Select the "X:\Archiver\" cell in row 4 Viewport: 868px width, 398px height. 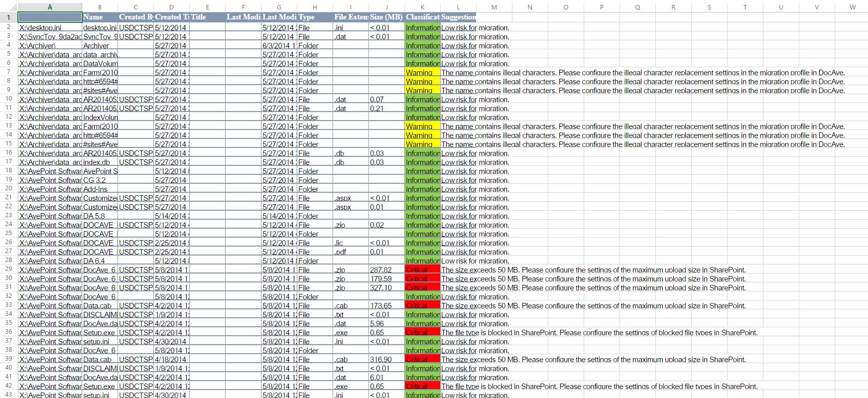[50, 45]
